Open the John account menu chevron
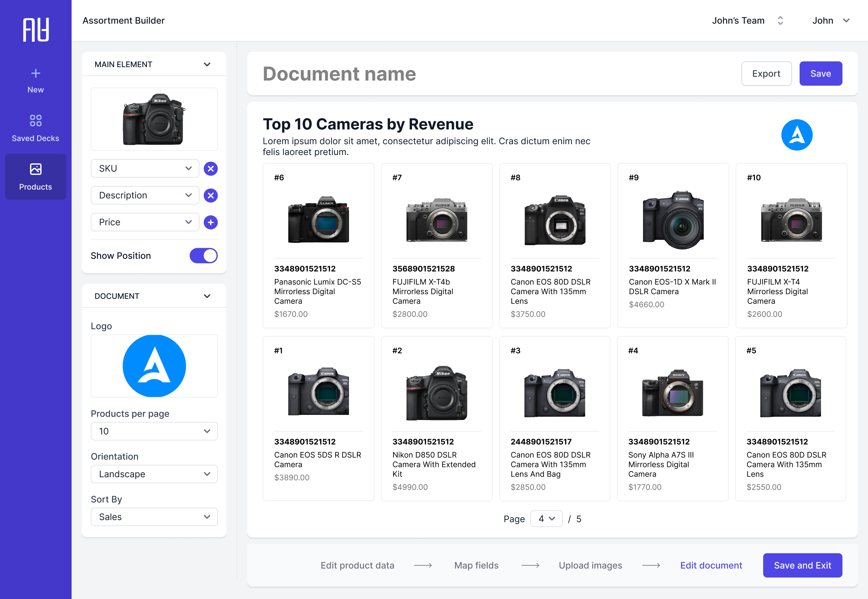868x599 pixels. pyautogui.click(x=846, y=21)
